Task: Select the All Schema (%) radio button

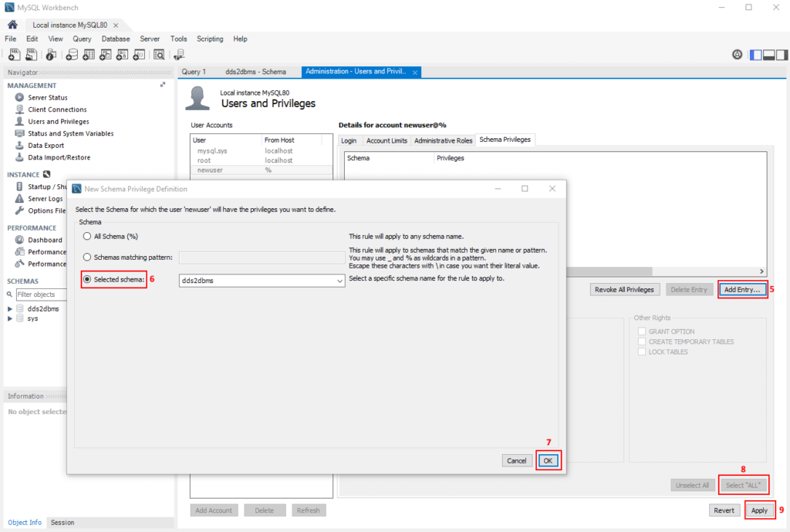Action: pyautogui.click(x=87, y=236)
